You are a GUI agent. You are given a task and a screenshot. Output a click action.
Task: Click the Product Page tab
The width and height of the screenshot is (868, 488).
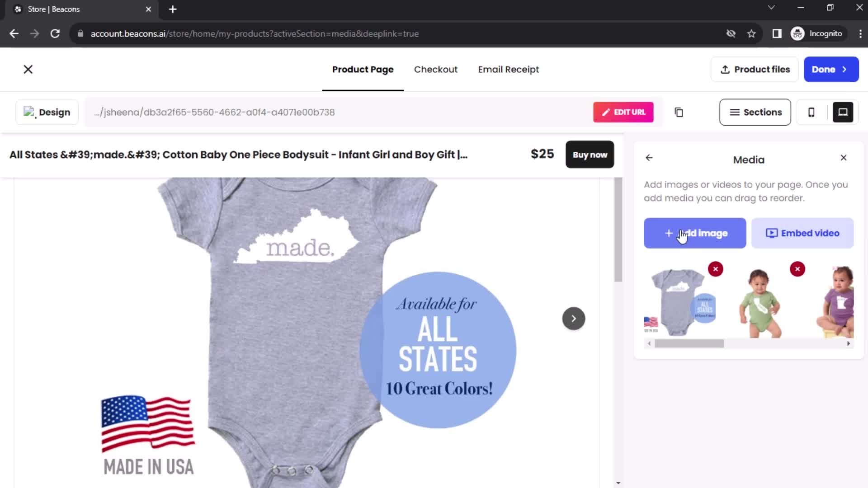(x=363, y=70)
